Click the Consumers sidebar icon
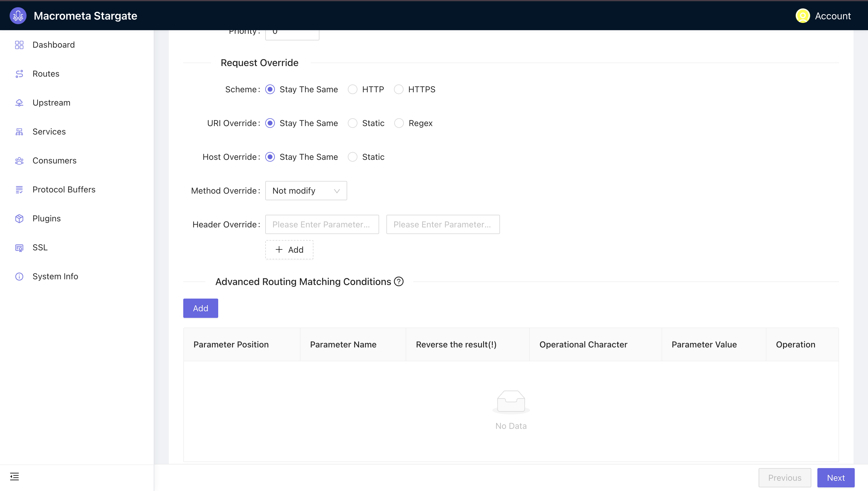Image resolution: width=868 pixels, height=491 pixels. 18,160
